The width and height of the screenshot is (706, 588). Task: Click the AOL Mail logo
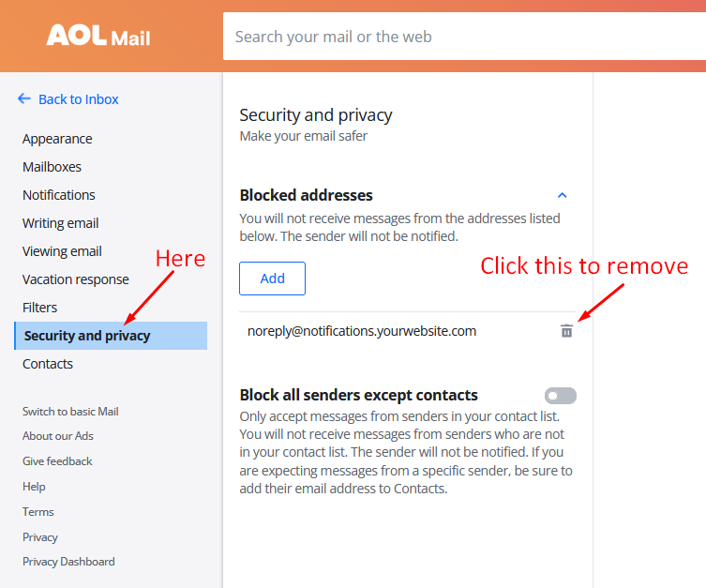[98, 36]
